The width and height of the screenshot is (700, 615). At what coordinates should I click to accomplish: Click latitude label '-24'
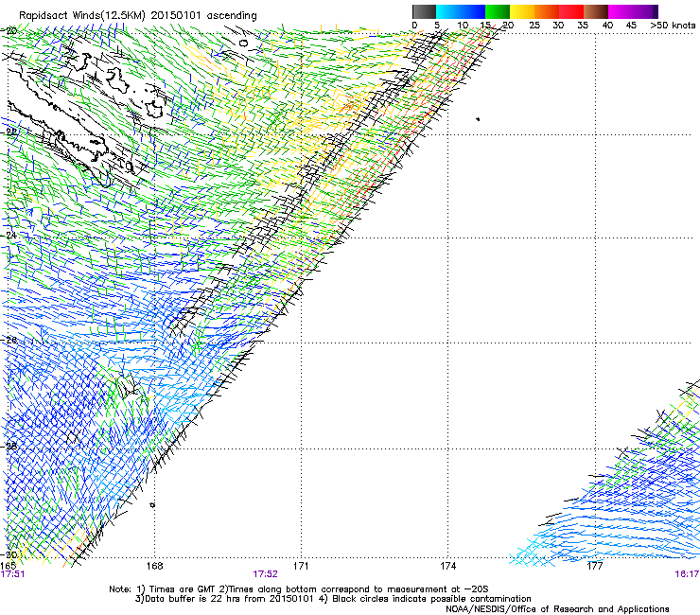click(9, 235)
